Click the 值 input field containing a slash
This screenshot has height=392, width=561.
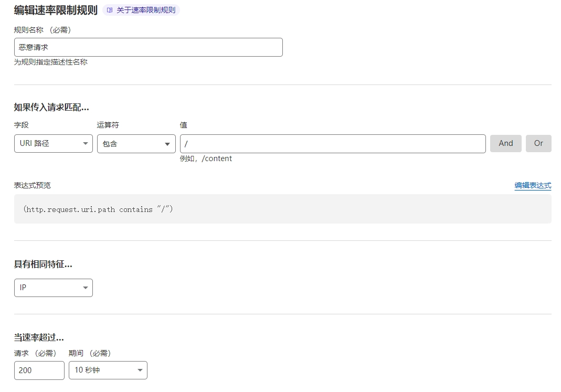pyautogui.click(x=332, y=144)
